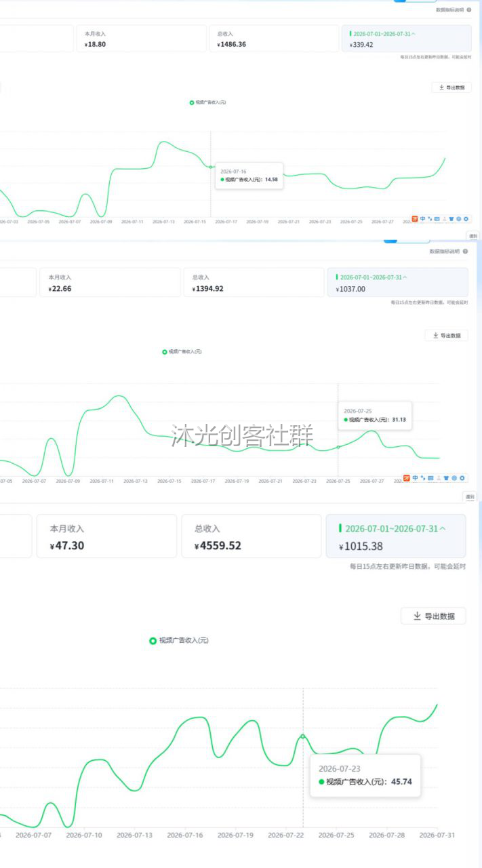Toggle 中 language mode in ¥339.42 panel's input toolbar
The height and width of the screenshot is (868, 482).
coord(422,219)
